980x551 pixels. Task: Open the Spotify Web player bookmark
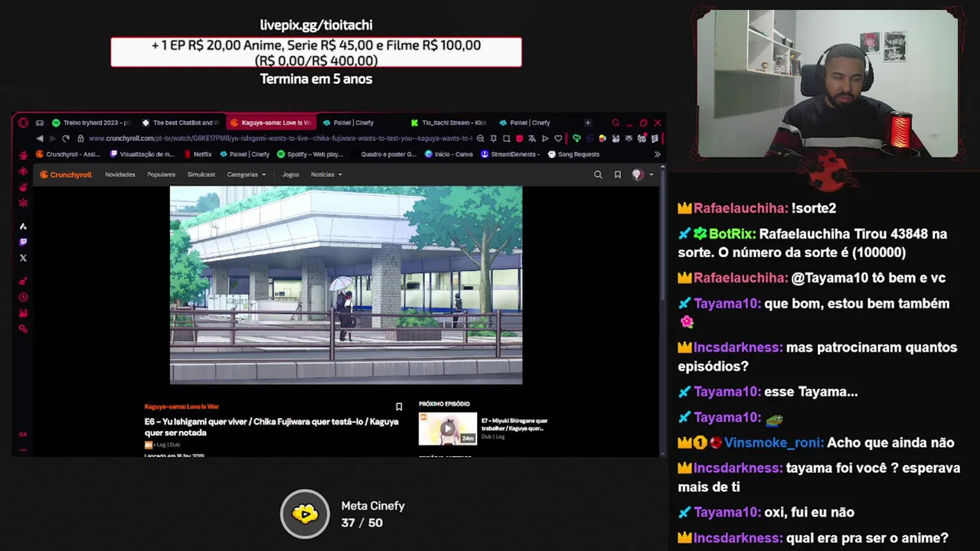coord(310,155)
